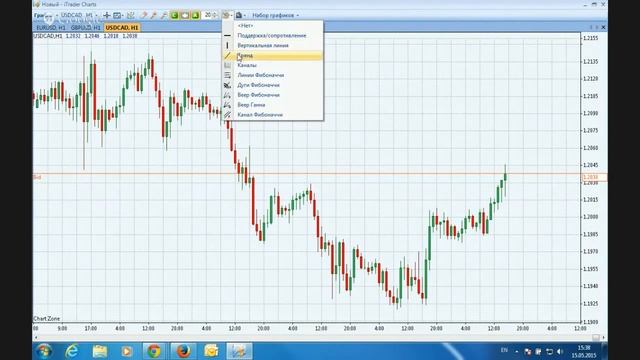Click the EN language indicator
This screenshot has height=360, width=640.
504,351
